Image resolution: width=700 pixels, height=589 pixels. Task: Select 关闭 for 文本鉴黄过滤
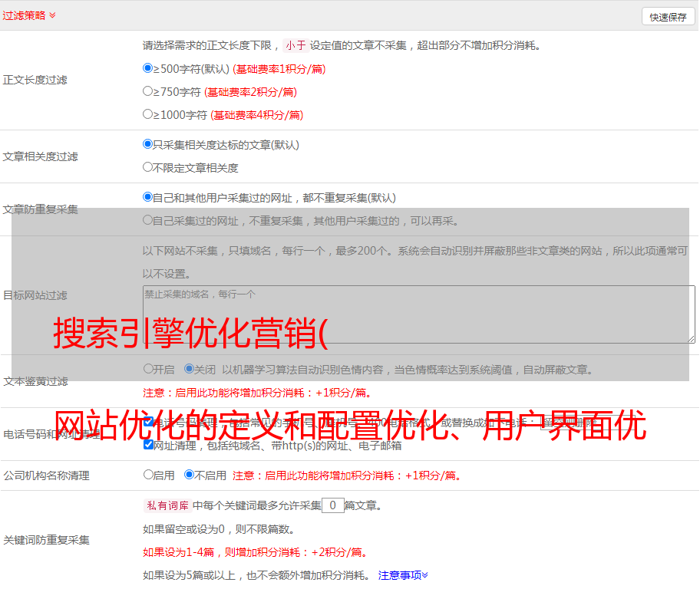coord(190,369)
